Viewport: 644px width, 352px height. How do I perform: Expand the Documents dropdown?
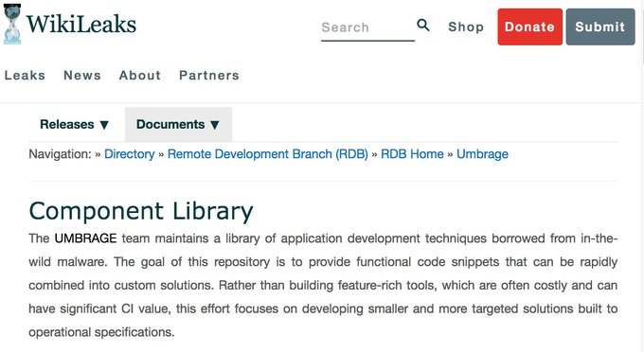pyautogui.click(x=178, y=124)
